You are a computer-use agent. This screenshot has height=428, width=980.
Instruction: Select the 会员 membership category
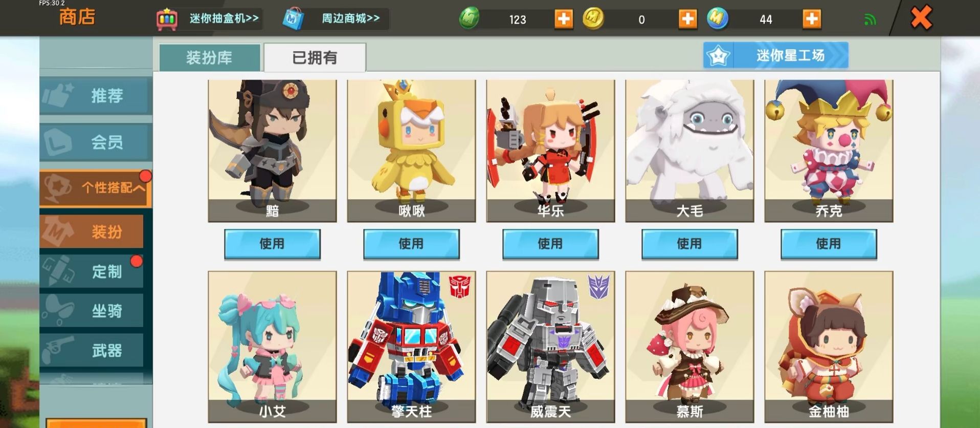[96, 142]
